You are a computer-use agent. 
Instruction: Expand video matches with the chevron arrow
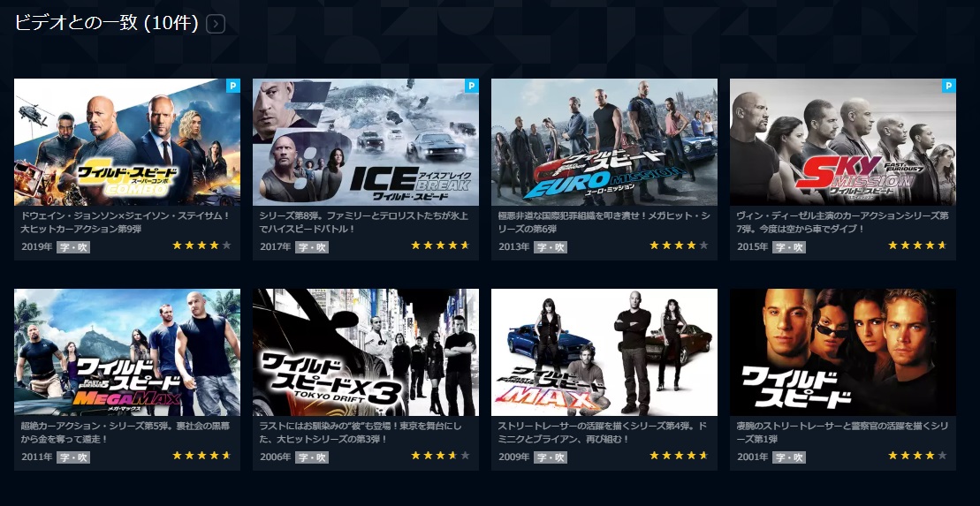point(215,24)
